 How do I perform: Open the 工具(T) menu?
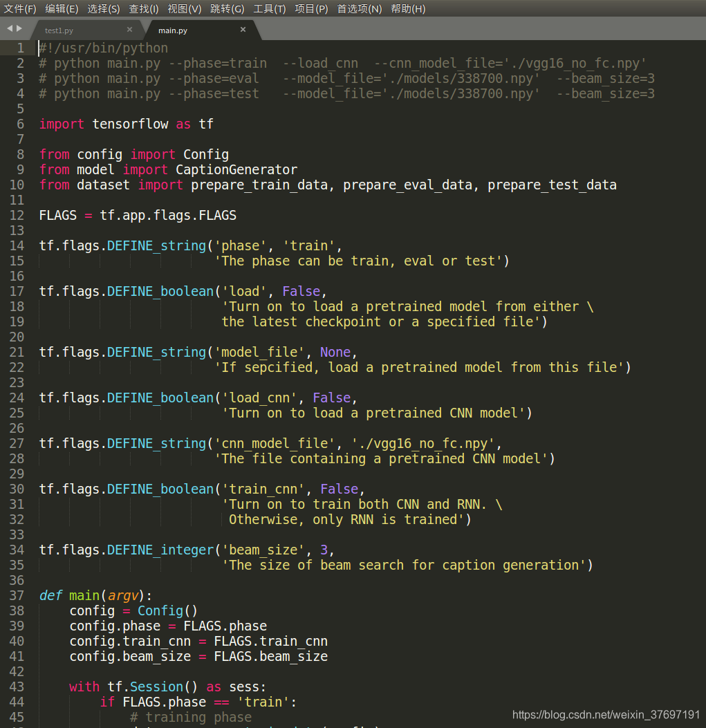point(270,9)
